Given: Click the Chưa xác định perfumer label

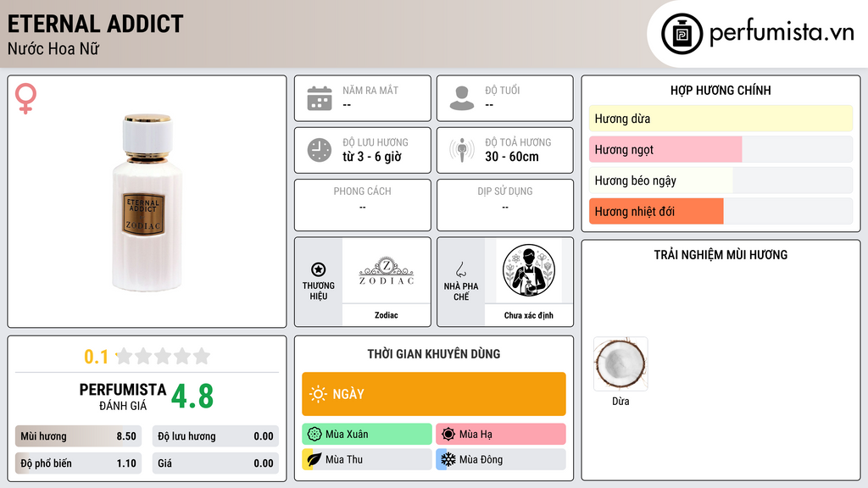Looking at the screenshot, I should pos(529,315).
